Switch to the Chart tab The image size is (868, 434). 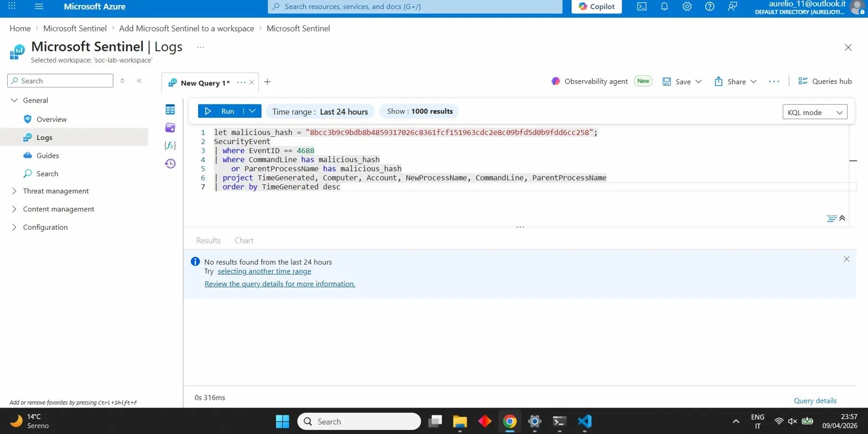click(244, 240)
